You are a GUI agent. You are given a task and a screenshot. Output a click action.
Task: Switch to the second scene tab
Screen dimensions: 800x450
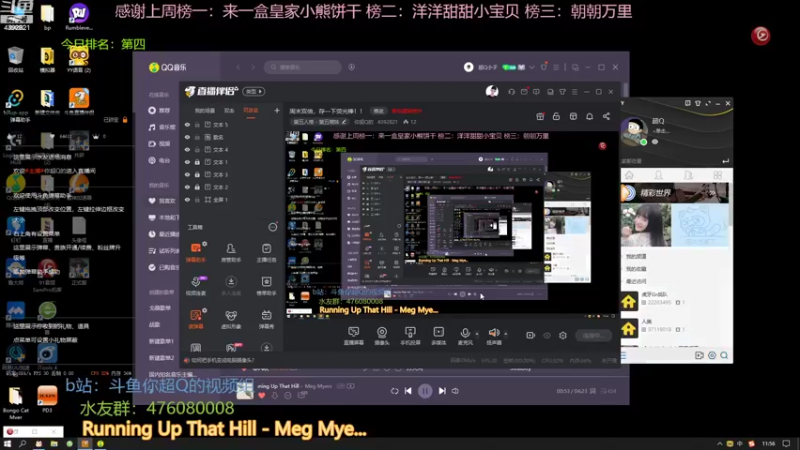229,111
